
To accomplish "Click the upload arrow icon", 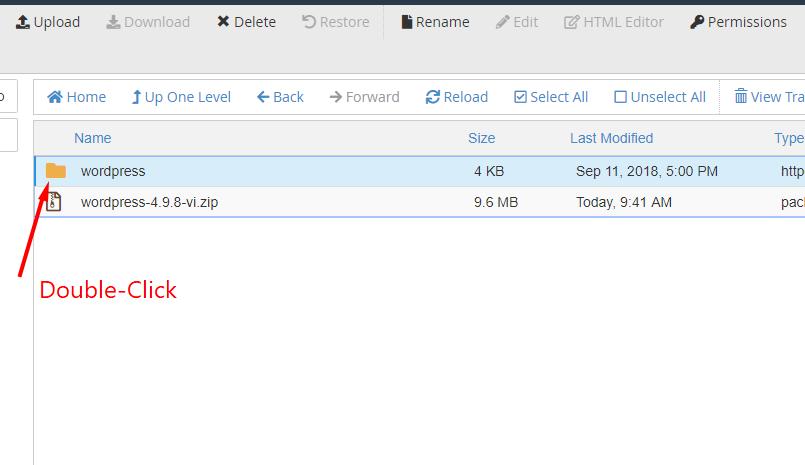I will point(23,22).
